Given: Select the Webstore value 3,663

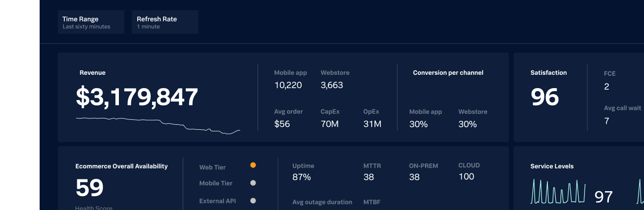Looking at the screenshot, I should (331, 85).
